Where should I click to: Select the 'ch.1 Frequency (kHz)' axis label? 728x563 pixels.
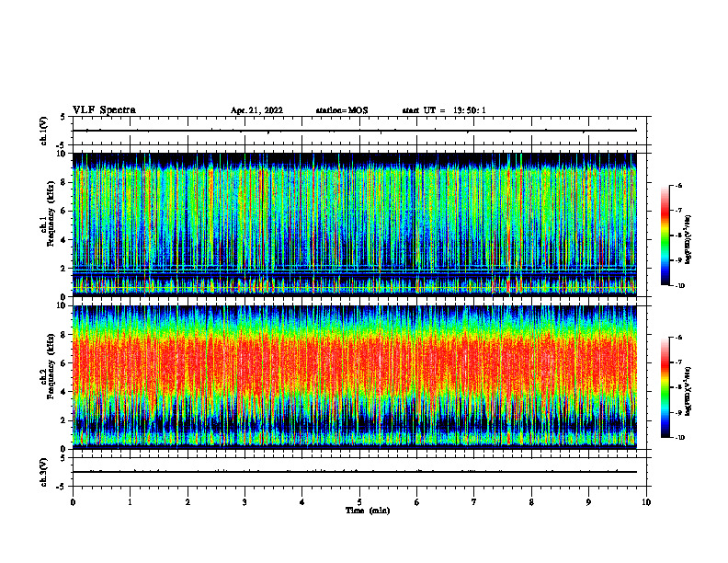(48, 213)
